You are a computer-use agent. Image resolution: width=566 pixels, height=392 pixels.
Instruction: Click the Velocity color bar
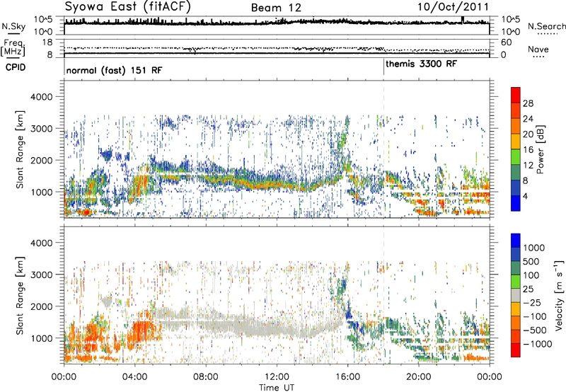coord(516,295)
